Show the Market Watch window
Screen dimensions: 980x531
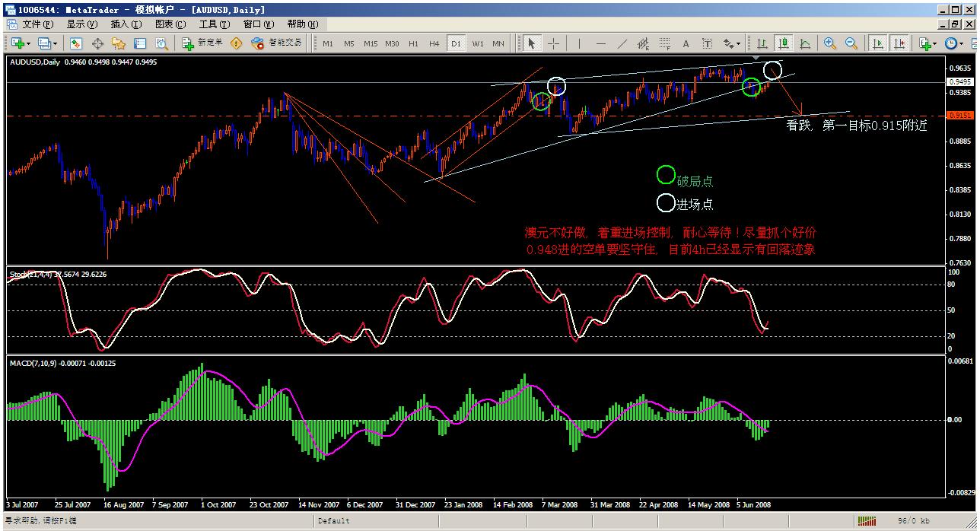[76, 43]
